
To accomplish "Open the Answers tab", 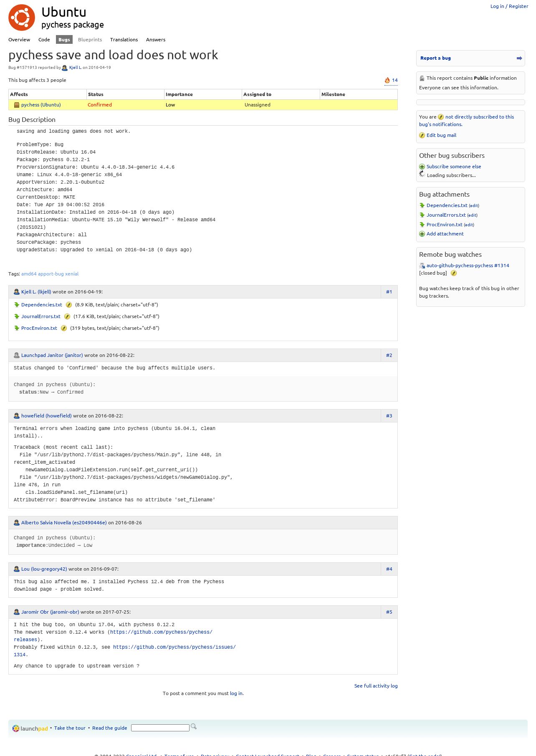I will pos(156,40).
